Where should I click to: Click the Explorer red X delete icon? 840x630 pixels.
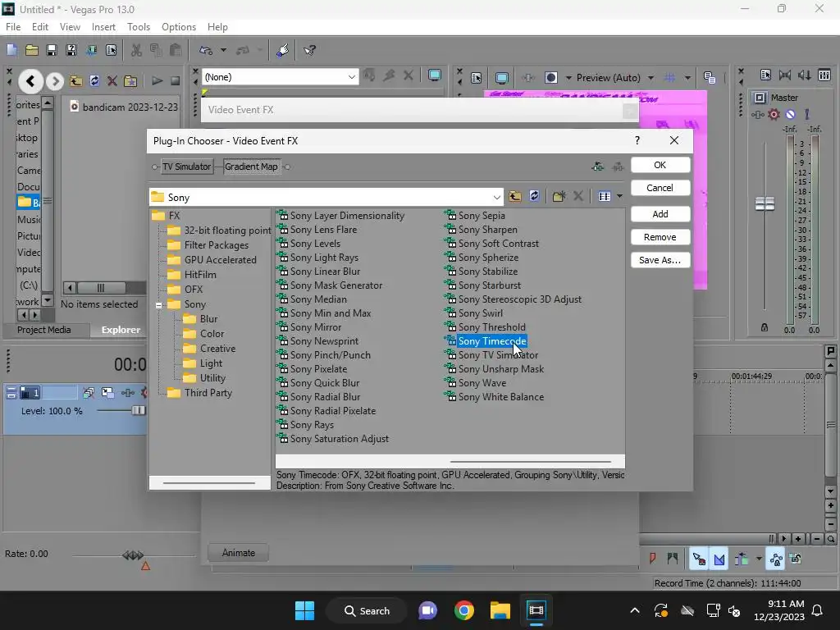click(x=112, y=81)
